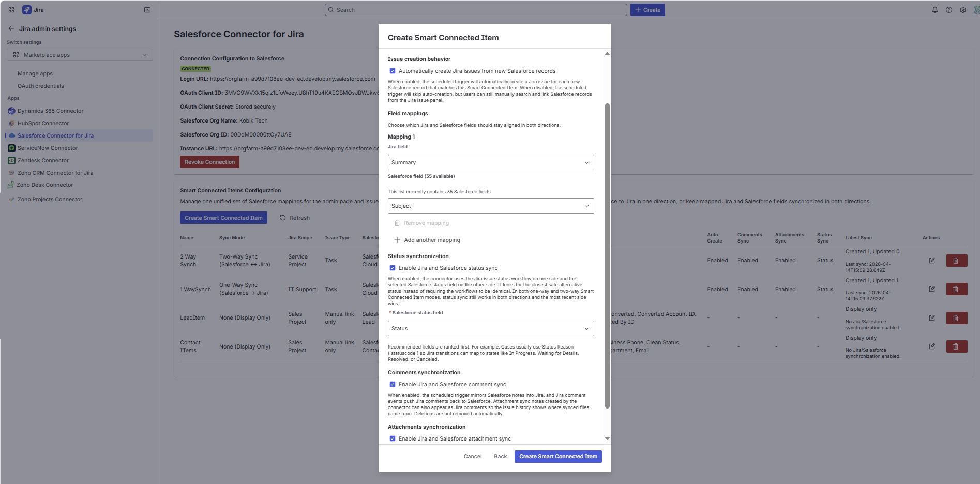Viewport: 980px width, 484px height.
Task: Select HubSpot Connector in the sidebar
Action: (x=43, y=123)
